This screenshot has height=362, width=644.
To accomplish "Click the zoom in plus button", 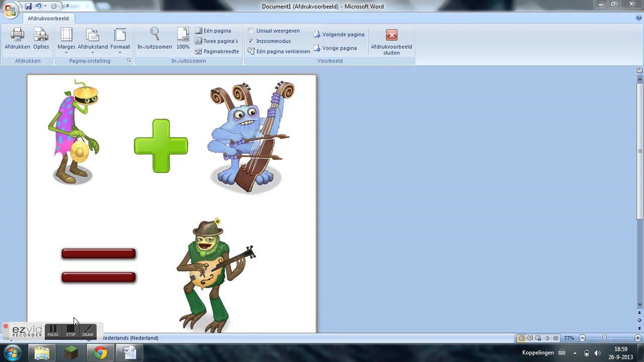I will pos(638,338).
